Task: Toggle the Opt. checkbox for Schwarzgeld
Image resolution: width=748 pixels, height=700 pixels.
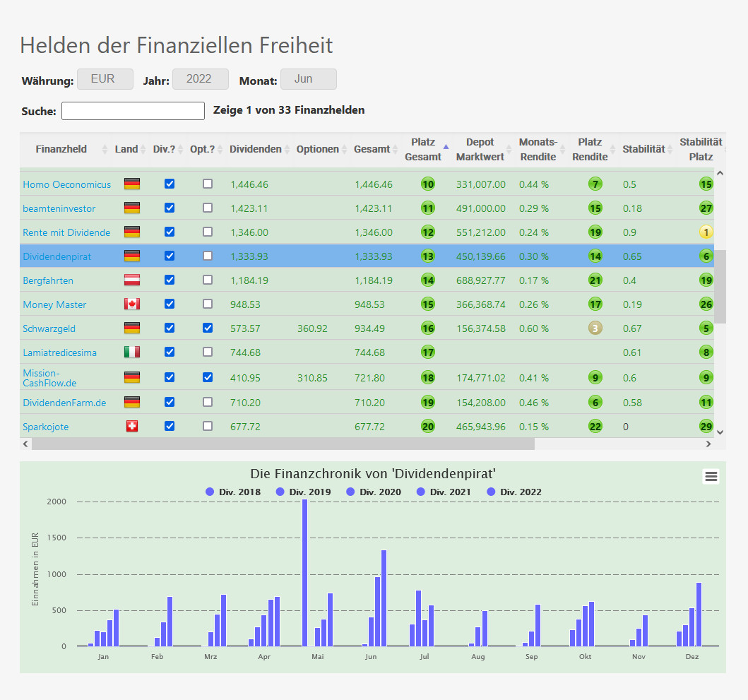Action: 208,328
